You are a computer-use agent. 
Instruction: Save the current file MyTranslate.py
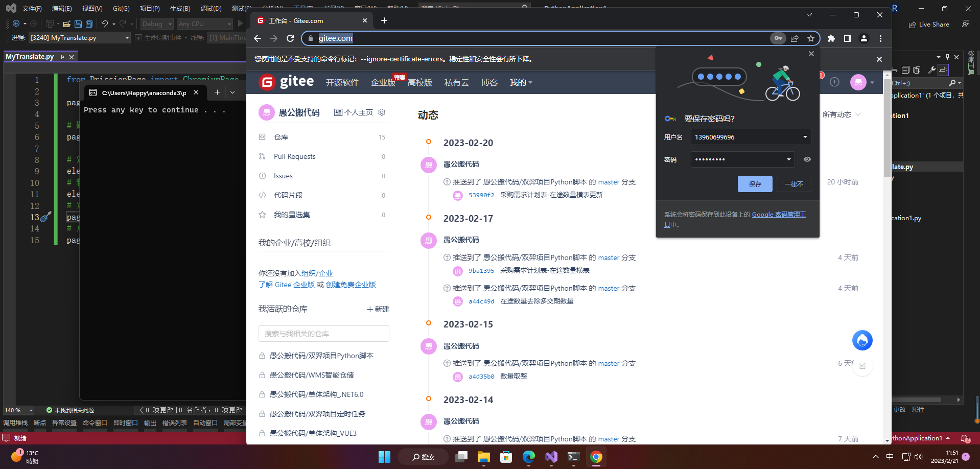pos(78,24)
